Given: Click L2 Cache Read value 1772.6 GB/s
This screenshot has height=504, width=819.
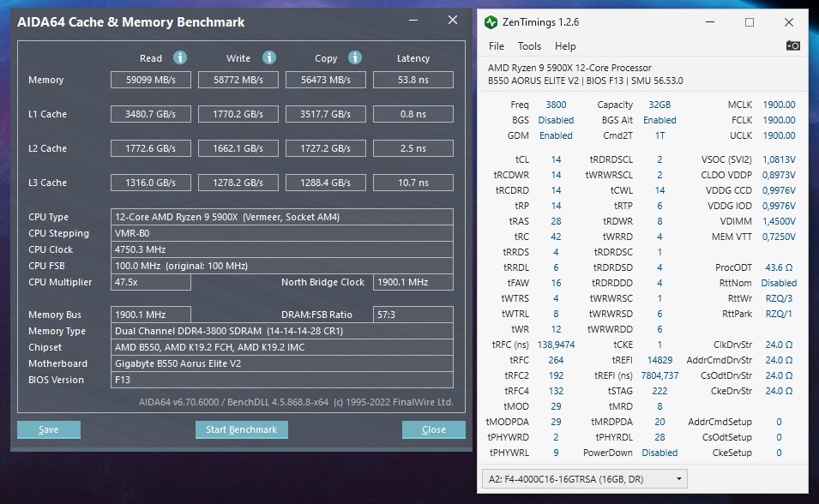Looking at the screenshot, I should pyautogui.click(x=151, y=148).
